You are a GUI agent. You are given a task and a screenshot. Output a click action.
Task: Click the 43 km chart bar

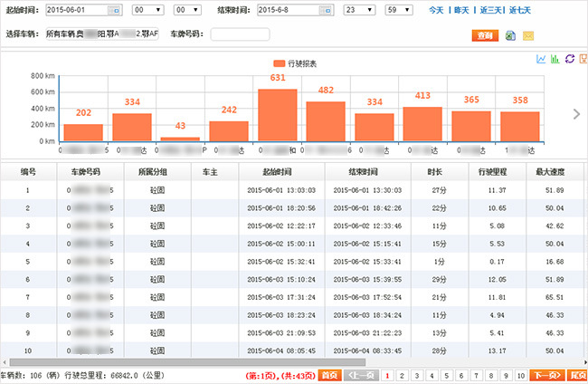tap(180, 139)
